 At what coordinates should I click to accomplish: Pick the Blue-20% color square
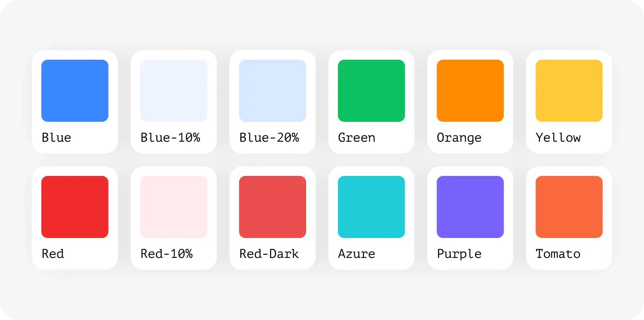click(x=272, y=91)
